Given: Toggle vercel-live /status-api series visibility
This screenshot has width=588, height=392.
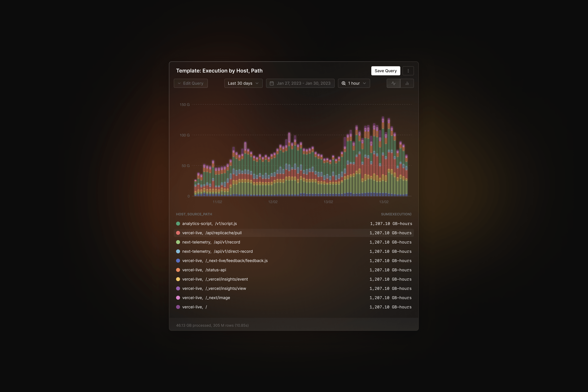Looking at the screenshot, I should pos(204,270).
